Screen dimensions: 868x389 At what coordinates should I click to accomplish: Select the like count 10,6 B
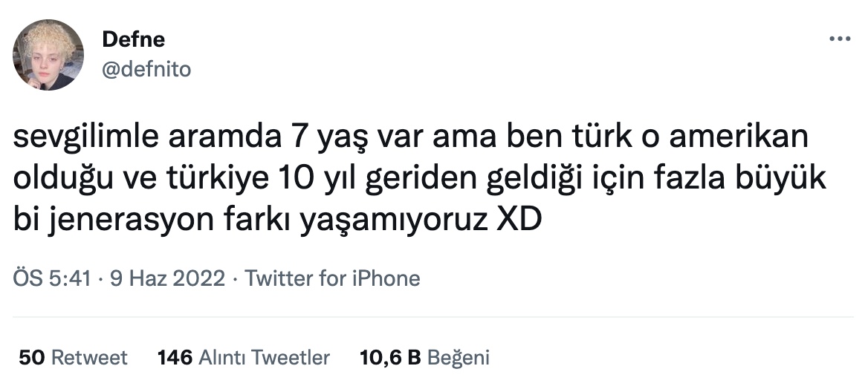pyautogui.click(x=390, y=358)
